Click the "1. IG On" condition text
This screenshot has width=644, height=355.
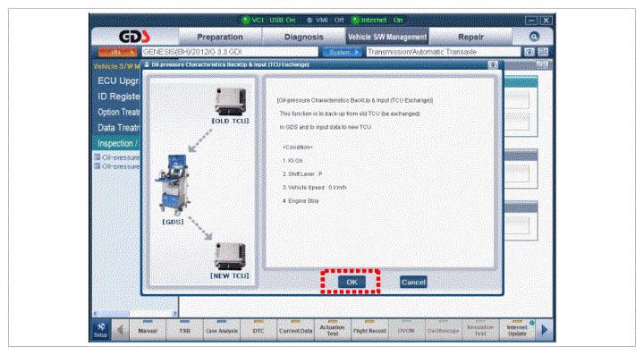pyautogui.click(x=292, y=160)
